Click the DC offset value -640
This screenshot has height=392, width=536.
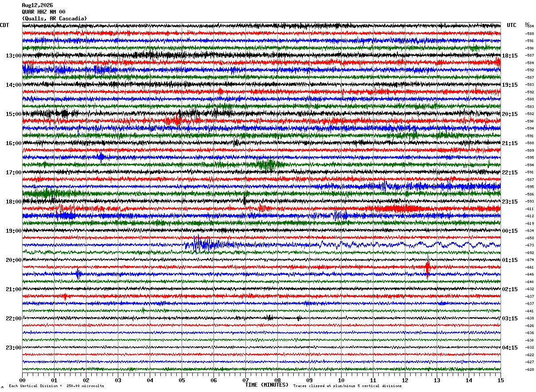tap(529, 282)
